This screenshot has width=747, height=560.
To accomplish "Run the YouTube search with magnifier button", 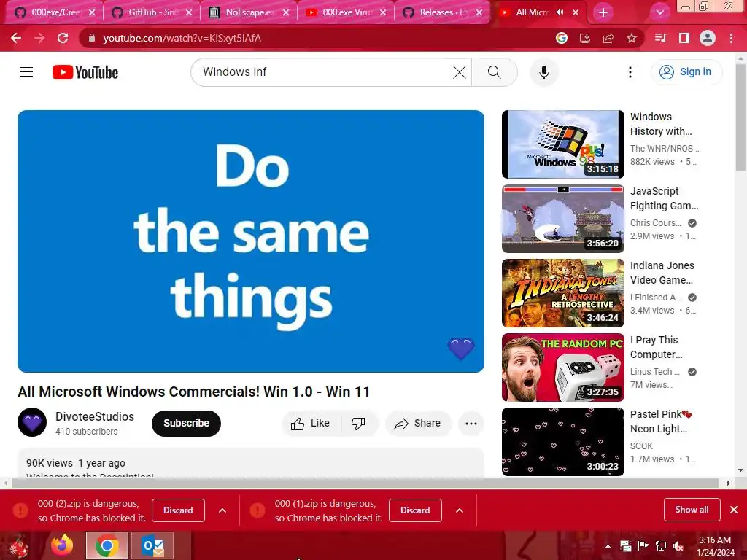I will (x=495, y=72).
